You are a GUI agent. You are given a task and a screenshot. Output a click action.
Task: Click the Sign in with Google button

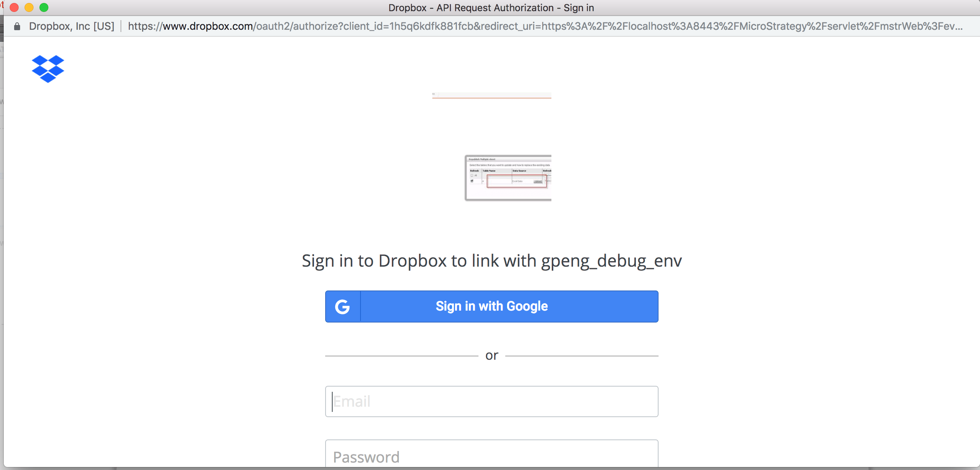(491, 307)
